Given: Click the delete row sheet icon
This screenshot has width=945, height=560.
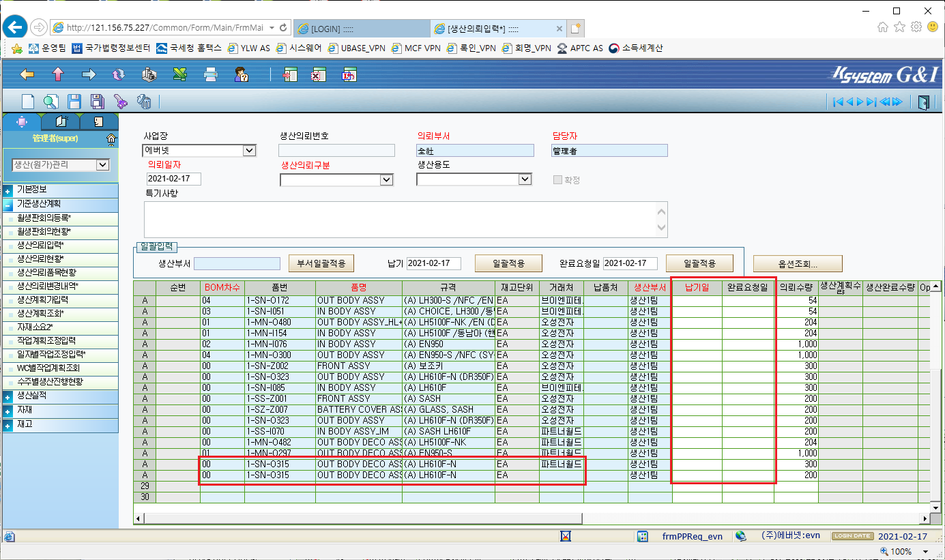Looking at the screenshot, I should (x=320, y=74).
